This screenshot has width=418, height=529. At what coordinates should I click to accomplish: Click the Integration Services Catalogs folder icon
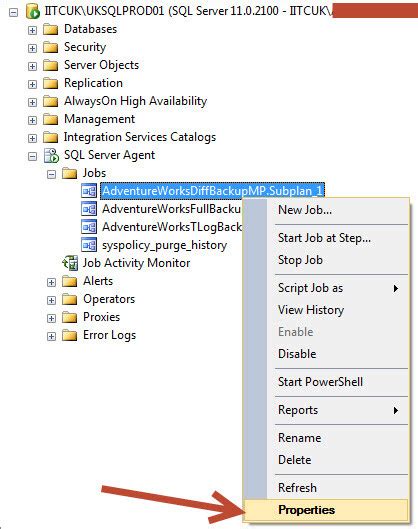[51, 137]
